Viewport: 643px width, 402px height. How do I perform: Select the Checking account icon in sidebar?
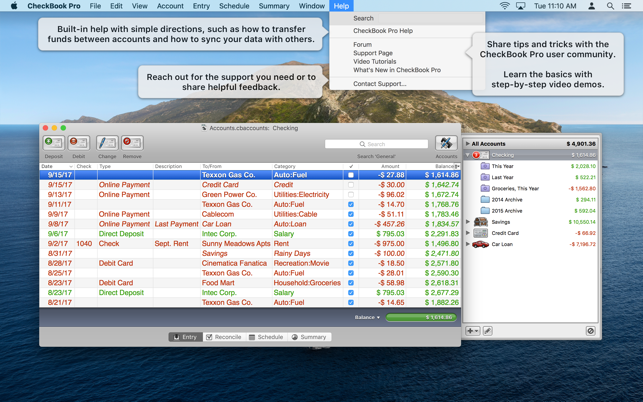[x=480, y=155]
